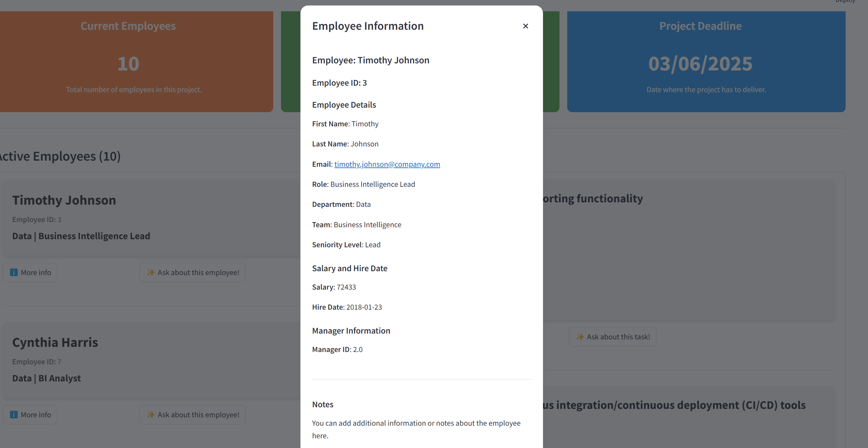Click the Employee Information dialog title
The height and width of the screenshot is (448, 868).
point(368,26)
